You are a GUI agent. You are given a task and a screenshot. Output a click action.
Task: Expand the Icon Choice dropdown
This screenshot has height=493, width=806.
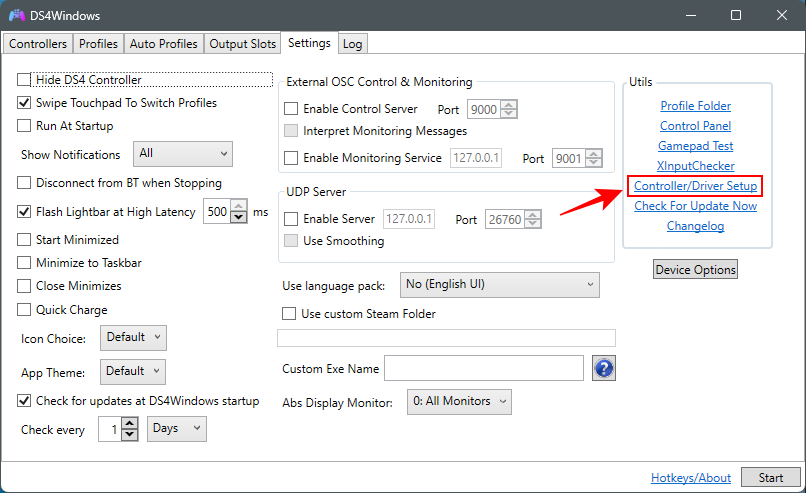(x=133, y=338)
